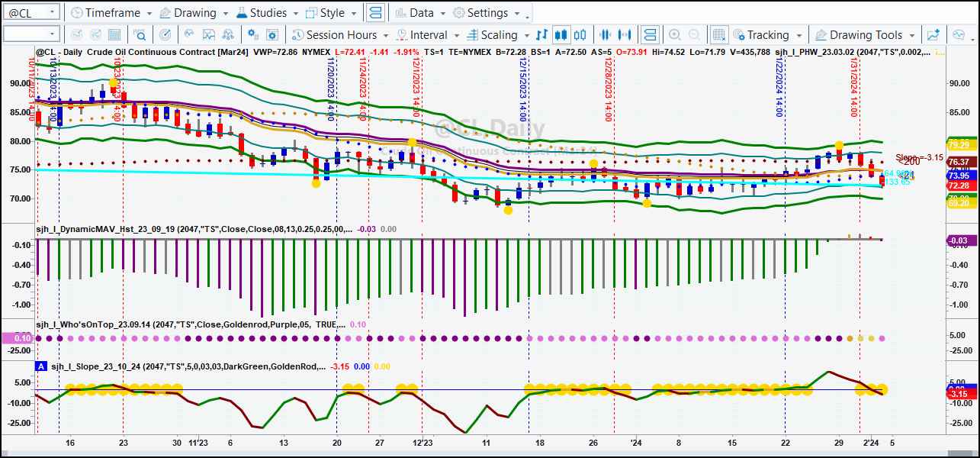Click the 1/31/2024 14:00 vertical date marker
The height and width of the screenshot is (458, 980).
(x=854, y=88)
